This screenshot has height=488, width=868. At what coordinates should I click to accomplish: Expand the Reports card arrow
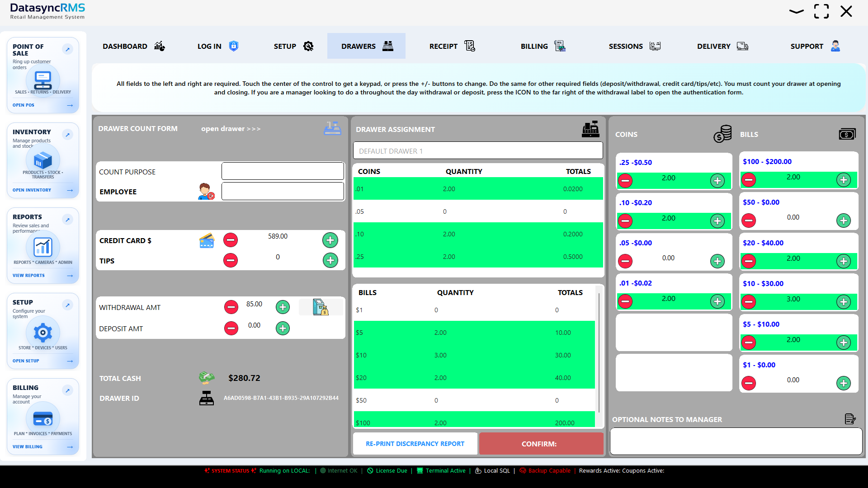point(67,220)
